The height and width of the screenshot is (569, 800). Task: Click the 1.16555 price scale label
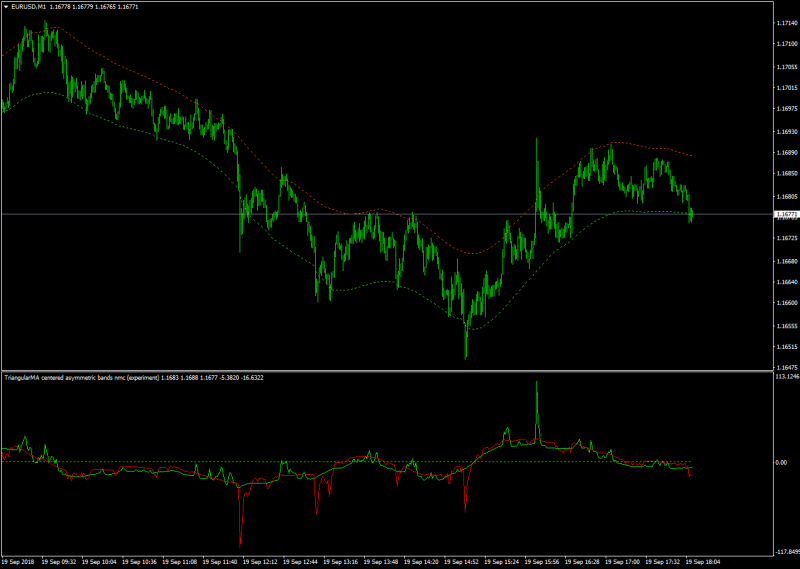[x=786, y=326]
